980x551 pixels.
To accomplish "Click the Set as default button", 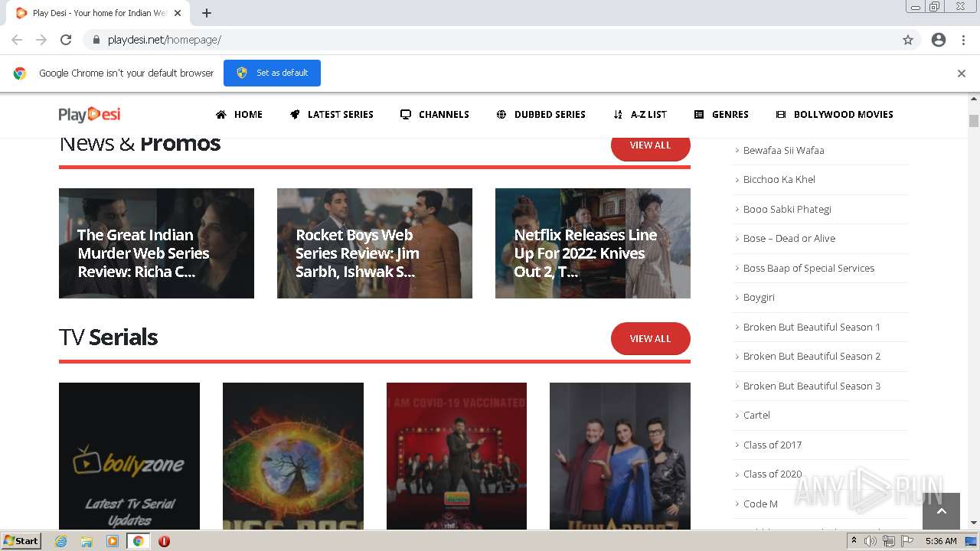I will point(272,73).
